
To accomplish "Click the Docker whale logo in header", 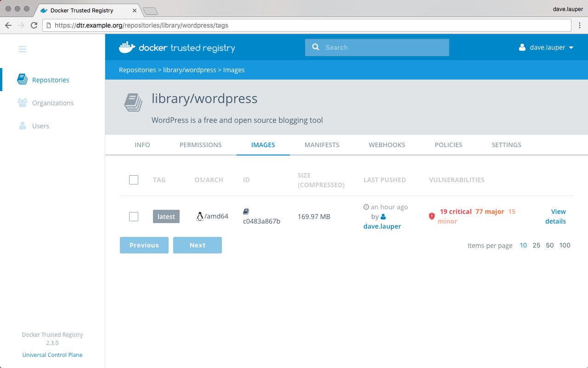I will coord(127,47).
